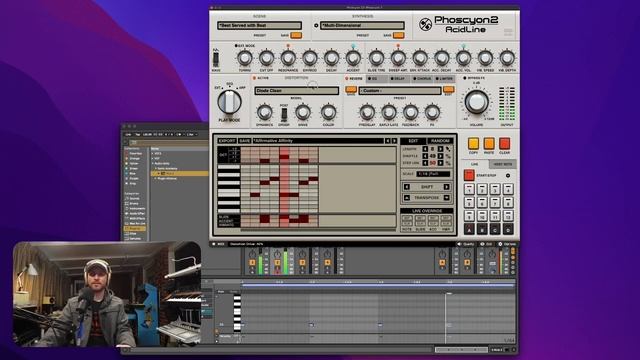The image size is (640, 360).
Task: Open the Diode Clean distortion model selector
Action: click(x=297, y=91)
